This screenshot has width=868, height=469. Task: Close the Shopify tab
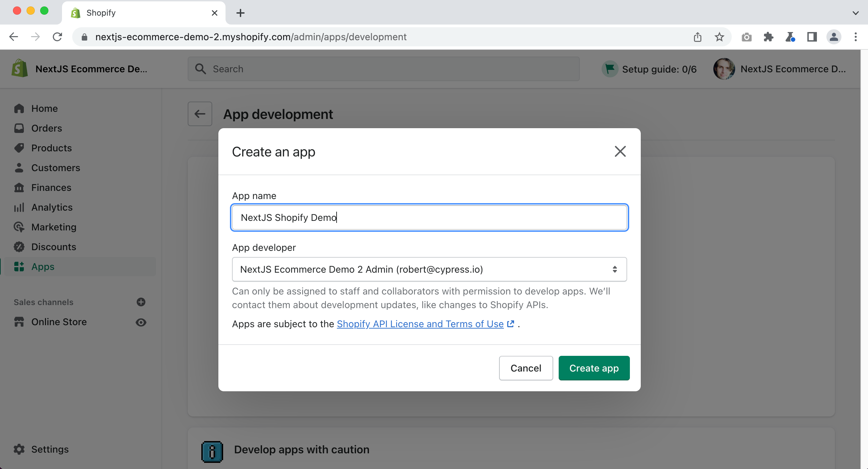pos(215,13)
